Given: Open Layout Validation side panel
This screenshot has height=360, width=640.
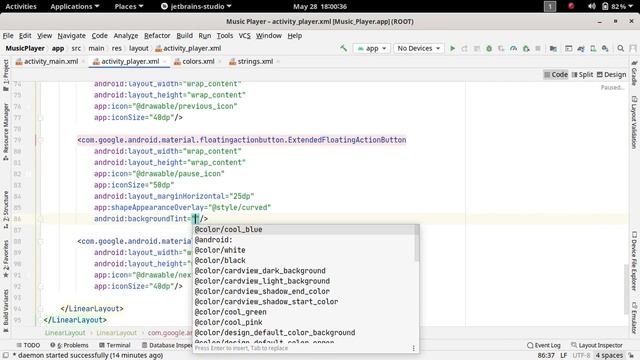Looking at the screenshot, I should click(634, 122).
